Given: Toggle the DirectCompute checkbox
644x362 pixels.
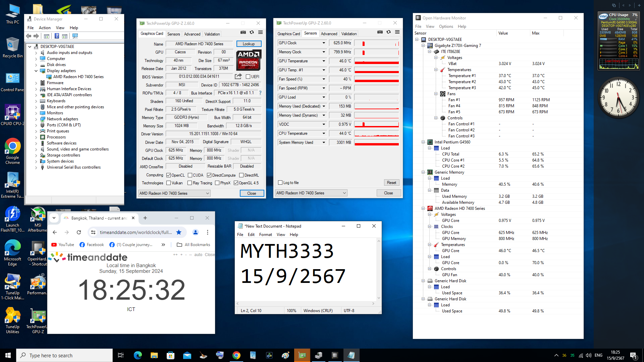Looking at the screenshot, I should coord(209,175).
